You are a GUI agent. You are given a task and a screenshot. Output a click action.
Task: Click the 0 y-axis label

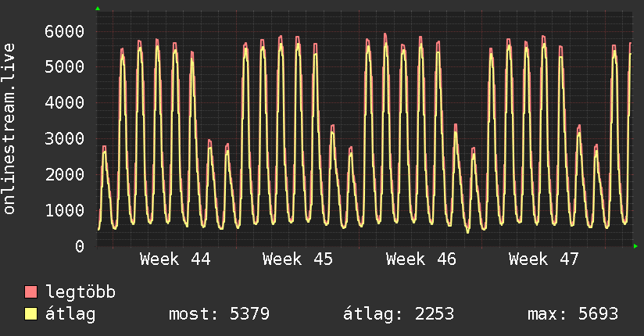80,246
